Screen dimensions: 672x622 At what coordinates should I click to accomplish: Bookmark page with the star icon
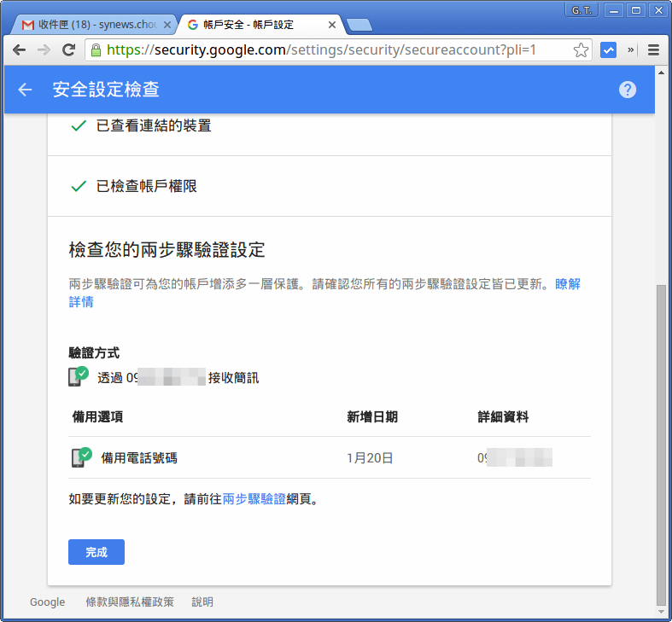point(581,50)
